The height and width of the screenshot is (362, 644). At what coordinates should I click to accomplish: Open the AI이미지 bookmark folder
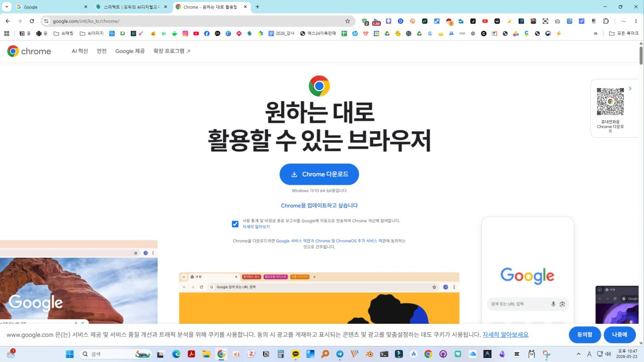click(x=92, y=33)
